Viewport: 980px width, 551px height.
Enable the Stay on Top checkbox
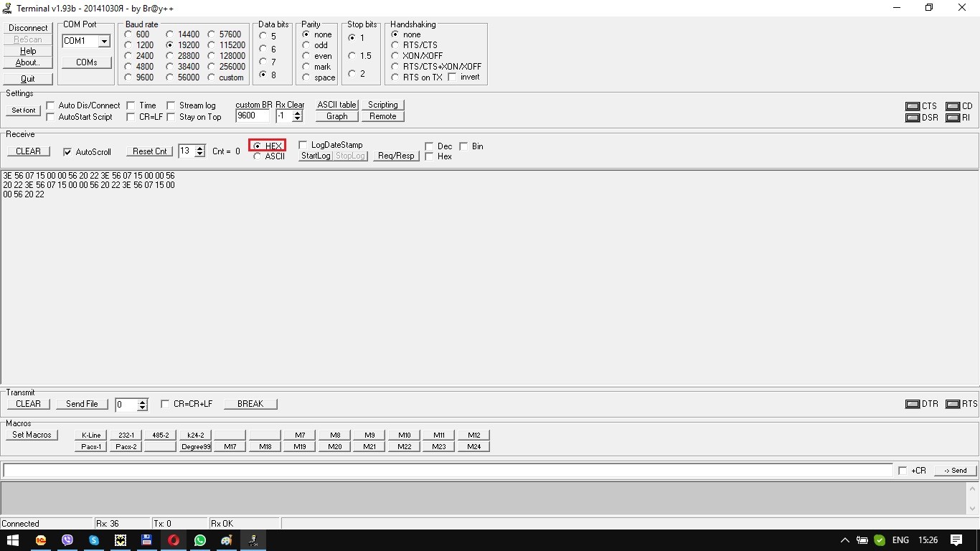(x=169, y=117)
